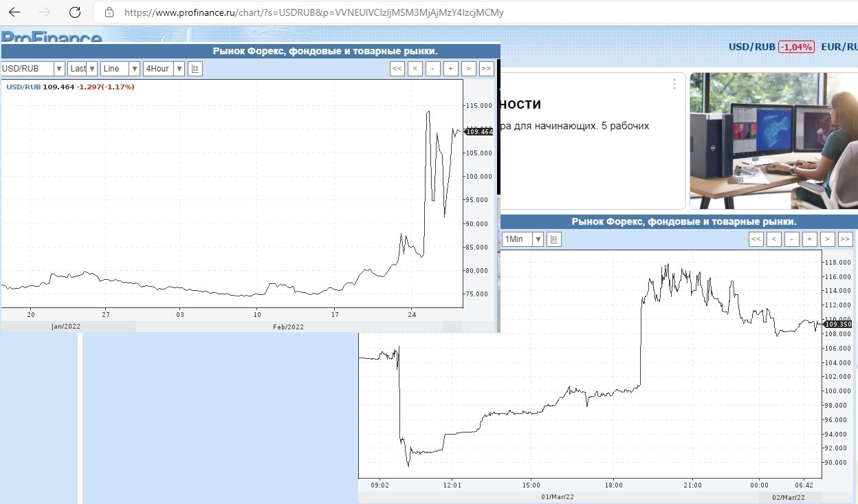Click the padlock site security icon

[109, 12]
